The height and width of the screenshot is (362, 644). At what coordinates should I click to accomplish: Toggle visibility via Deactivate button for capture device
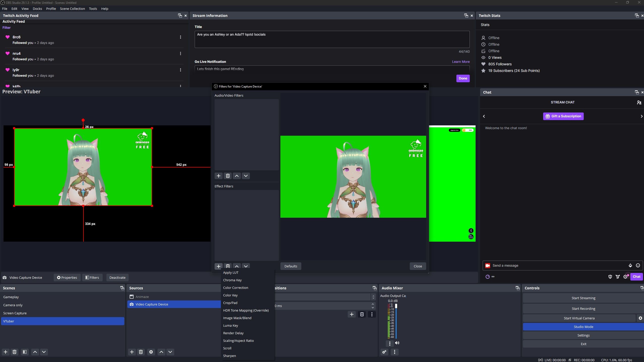(x=117, y=277)
